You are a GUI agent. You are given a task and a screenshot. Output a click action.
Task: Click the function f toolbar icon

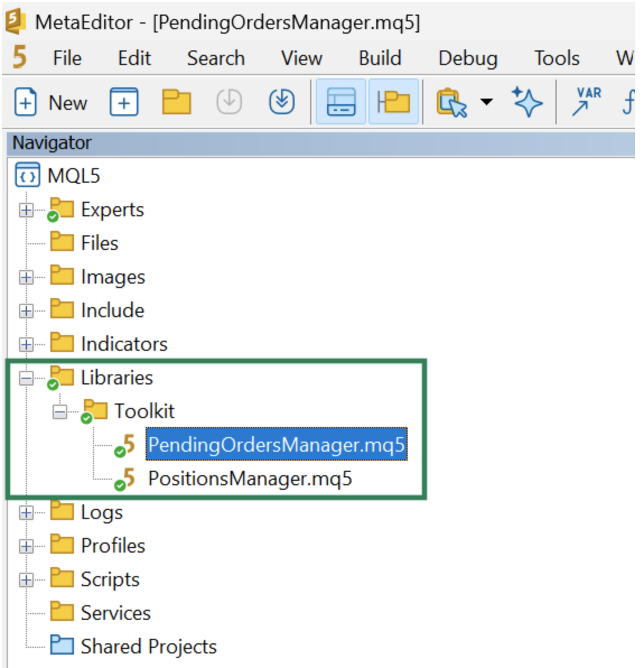pyautogui.click(x=628, y=102)
